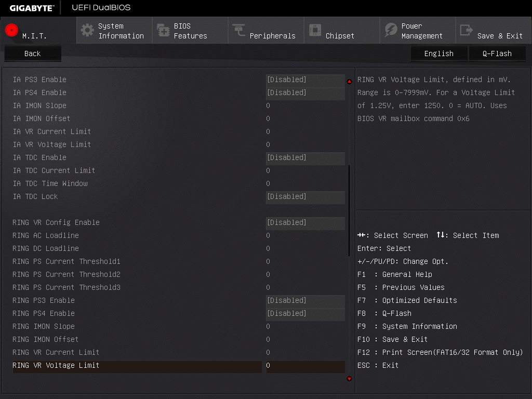Launch Q-Flash utility button
The height and width of the screenshot is (399, 532).
tap(497, 54)
